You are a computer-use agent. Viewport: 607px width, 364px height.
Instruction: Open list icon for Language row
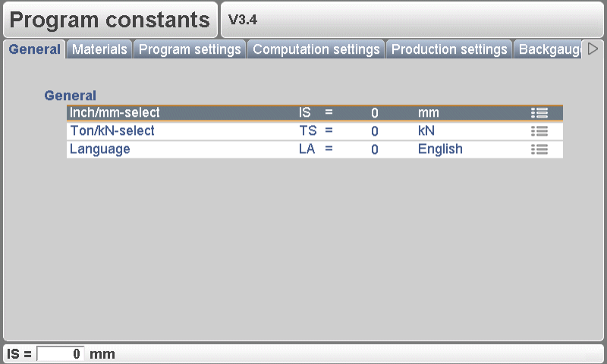[539, 149]
